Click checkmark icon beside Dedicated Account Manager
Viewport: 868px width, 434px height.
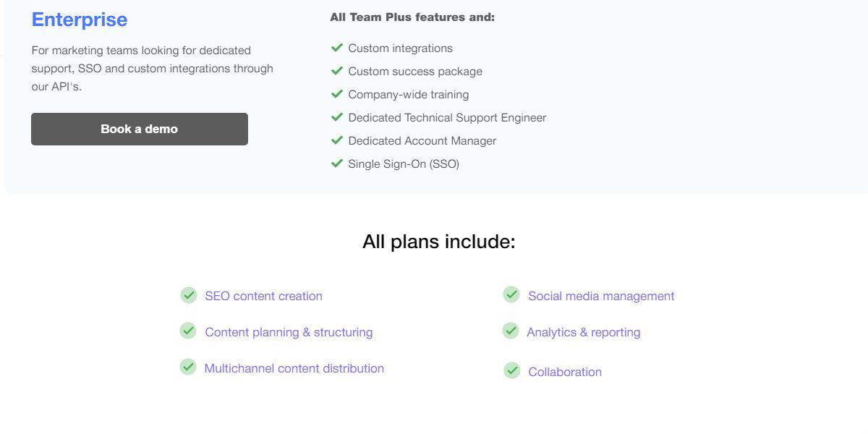[x=336, y=140]
